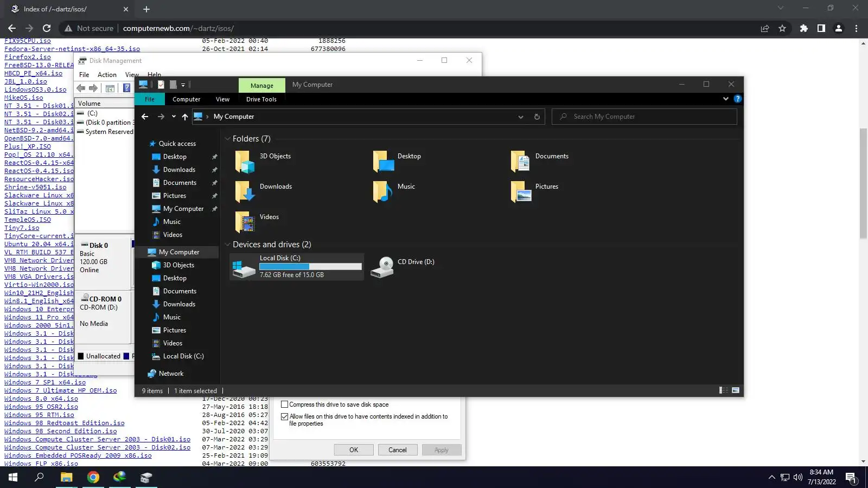Screen dimensions: 868x488
Task: Open Windows Start menu
Action: 13,477
